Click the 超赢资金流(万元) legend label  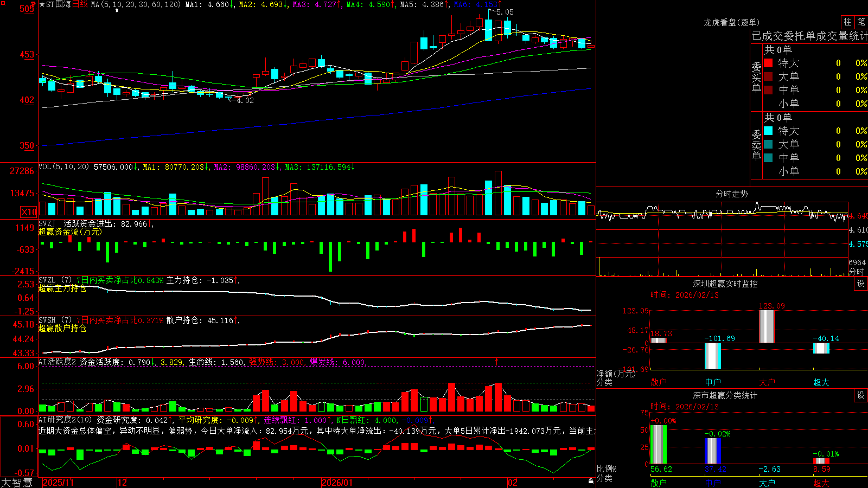coord(70,232)
